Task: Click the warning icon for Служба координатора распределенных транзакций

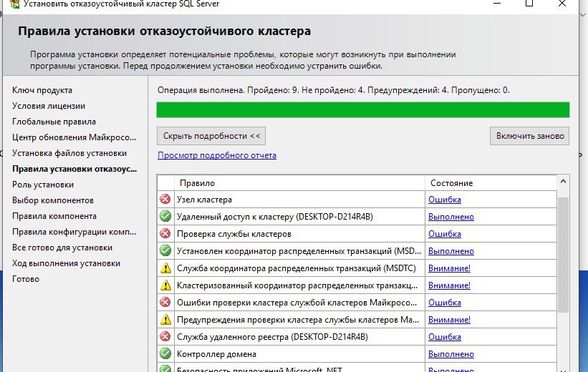Action: click(165, 268)
